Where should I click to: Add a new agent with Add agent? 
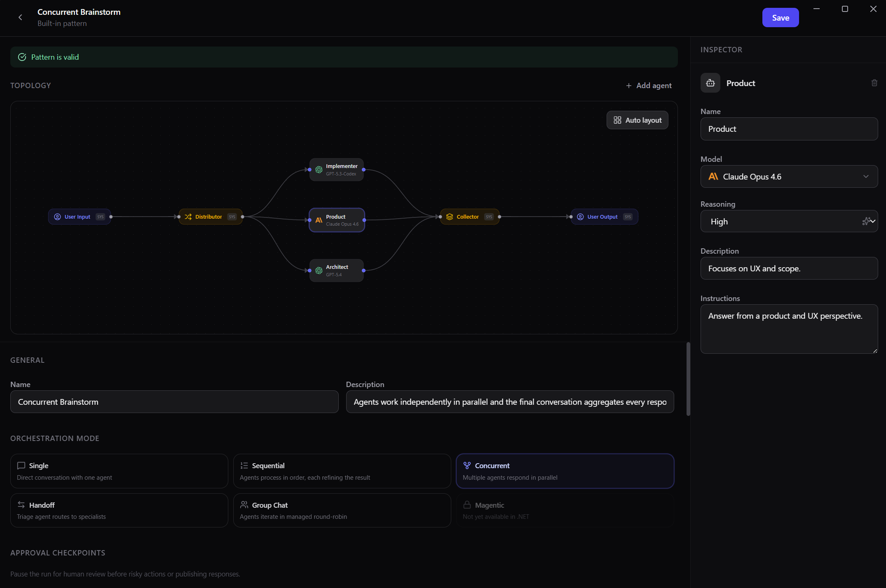(x=648, y=85)
